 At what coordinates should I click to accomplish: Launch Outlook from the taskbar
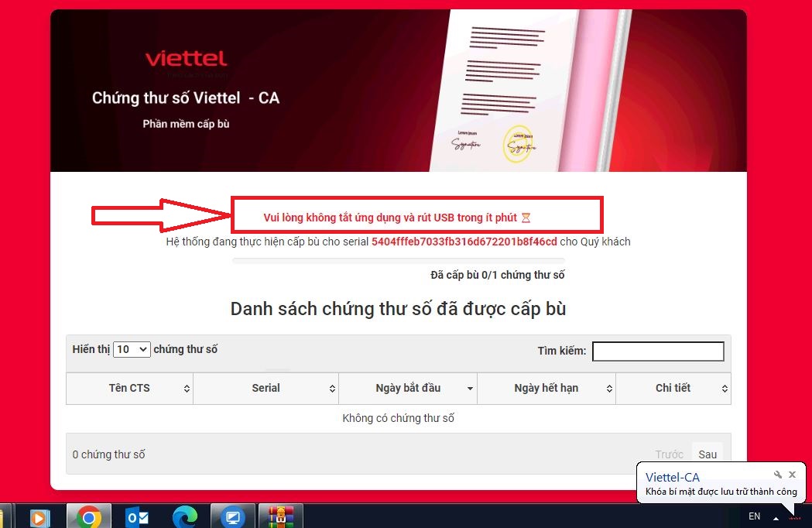[136, 516]
